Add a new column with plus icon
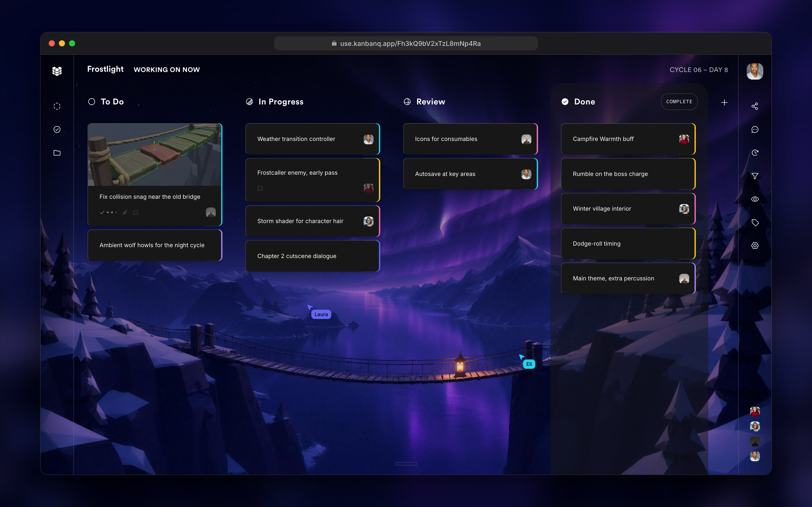Viewport: 812px width, 507px height. tap(724, 102)
